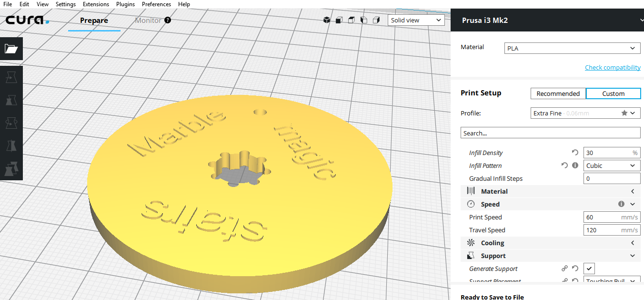
Task: Switch to right side camera view icon
Action: point(376,20)
